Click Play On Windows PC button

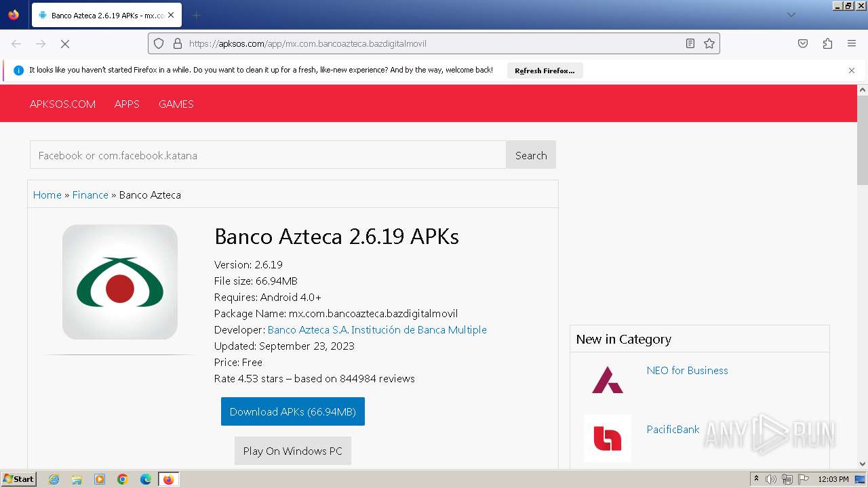point(293,451)
